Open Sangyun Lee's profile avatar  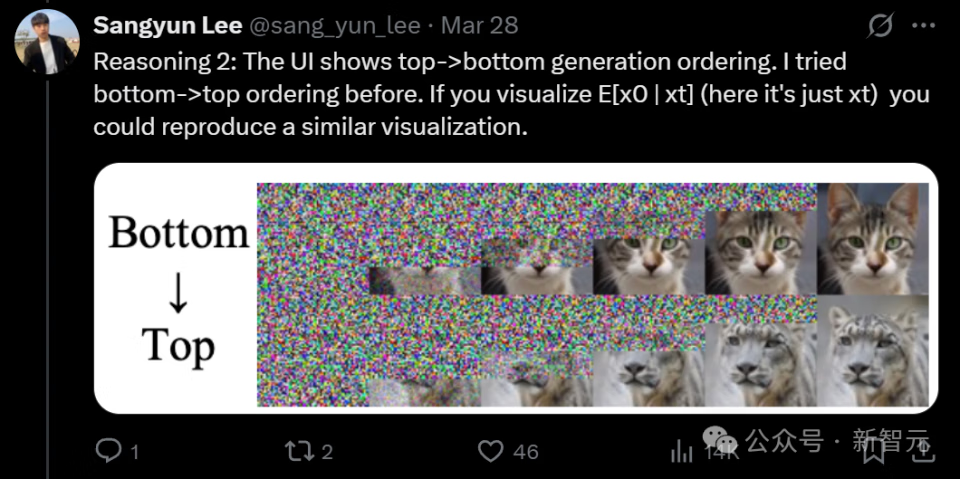[47, 42]
